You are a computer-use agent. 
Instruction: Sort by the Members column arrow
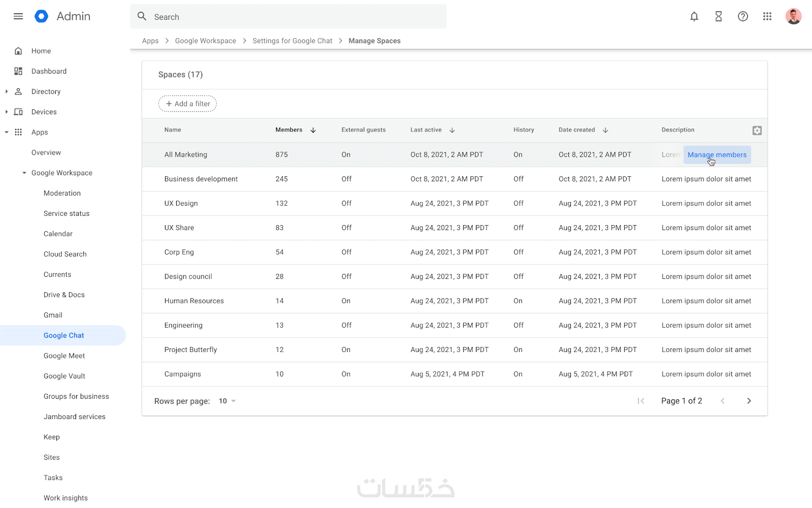[313, 130]
